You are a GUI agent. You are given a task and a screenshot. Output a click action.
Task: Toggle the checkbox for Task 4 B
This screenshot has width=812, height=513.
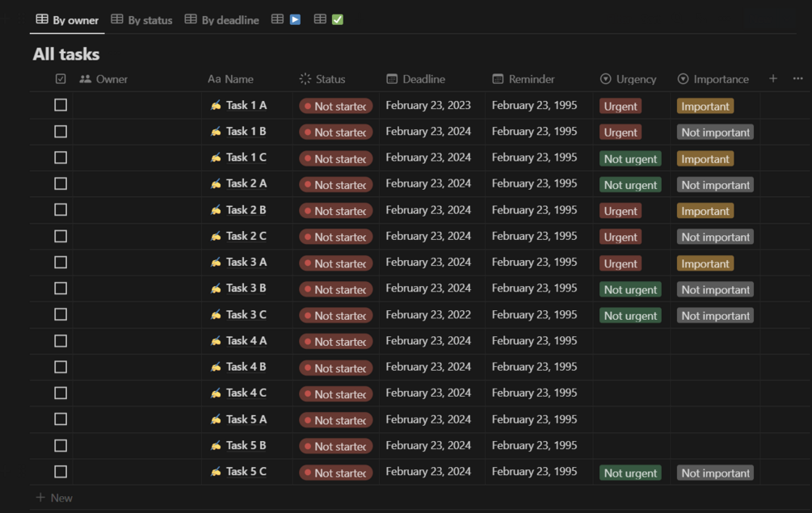click(61, 367)
